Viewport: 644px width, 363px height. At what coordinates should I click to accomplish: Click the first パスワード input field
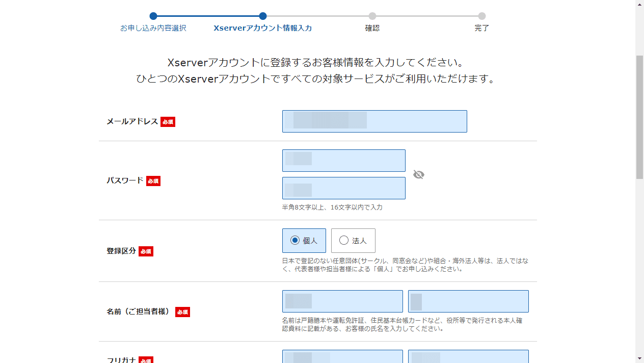click(344, 161)
